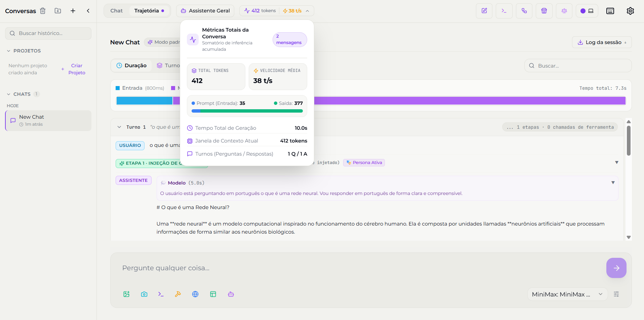Click the trash icon next to Conversas
Viewport: 644px width, 320px height.
43,11
